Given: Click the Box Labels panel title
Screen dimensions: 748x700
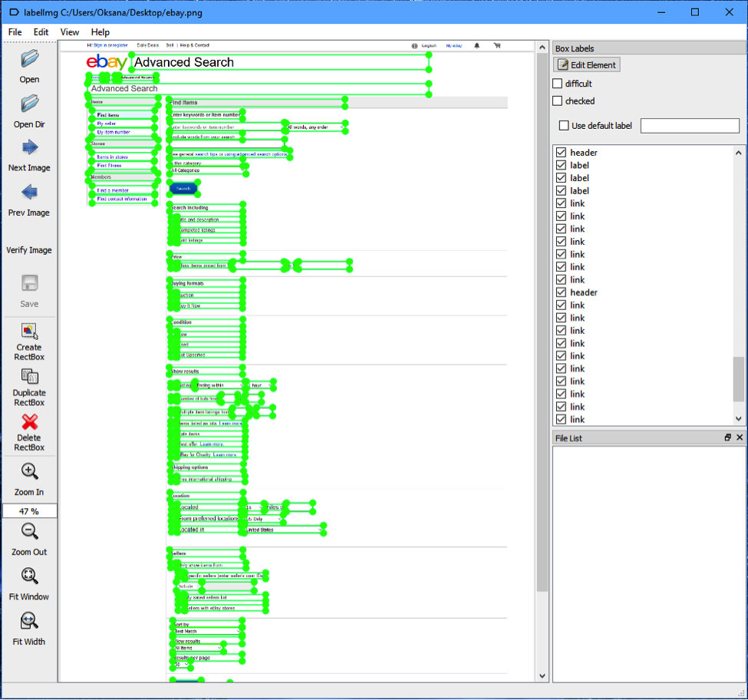Looking at the screenshot, I should [x=575, y=48].
